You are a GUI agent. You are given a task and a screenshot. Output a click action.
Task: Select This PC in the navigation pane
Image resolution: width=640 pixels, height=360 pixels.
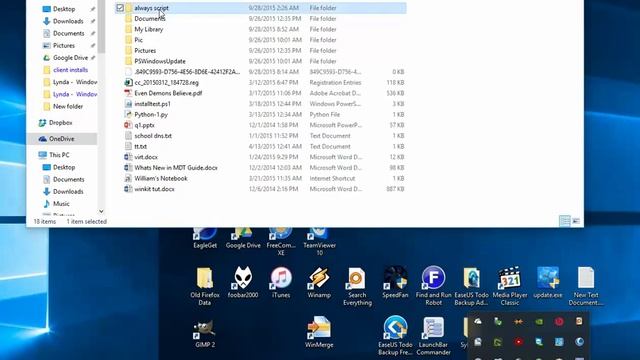pyautogui.click(x=59, y=155)
